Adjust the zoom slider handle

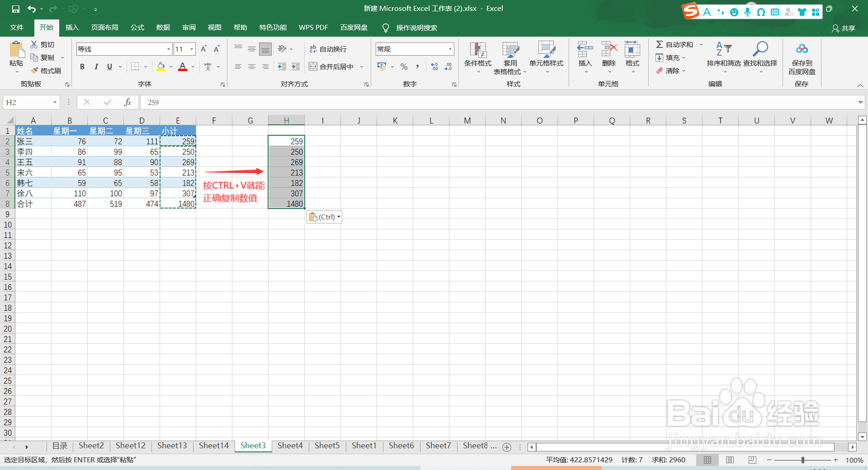click(803, 460)
